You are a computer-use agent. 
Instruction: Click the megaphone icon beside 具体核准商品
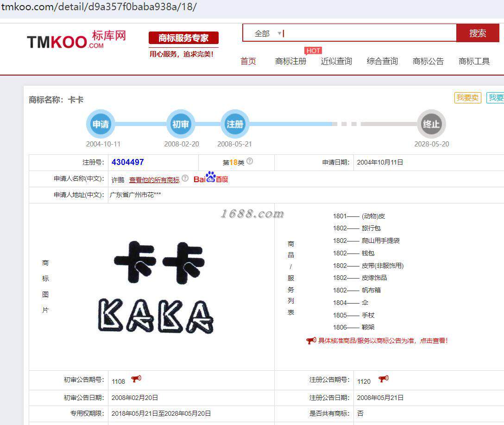click(x=311, y=341)
